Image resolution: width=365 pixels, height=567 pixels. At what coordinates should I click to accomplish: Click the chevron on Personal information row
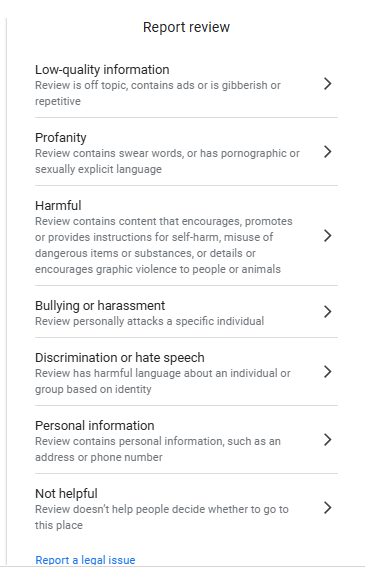328,440
